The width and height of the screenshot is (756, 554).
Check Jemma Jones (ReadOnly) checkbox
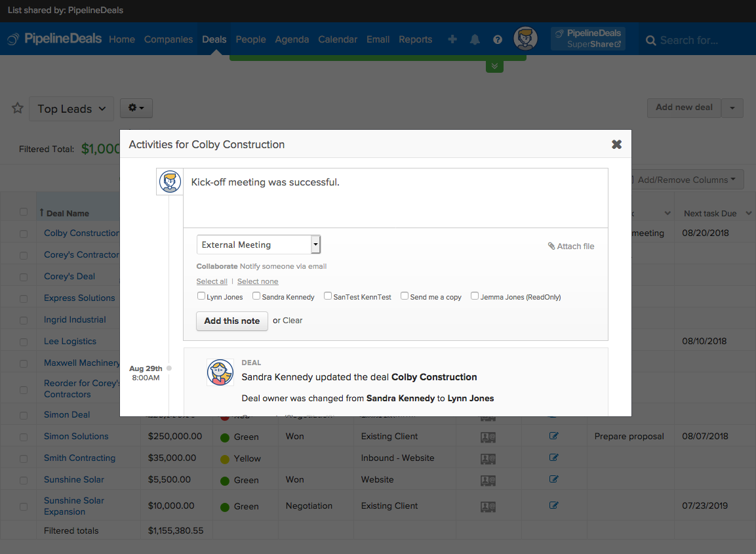tap(475, 296)
